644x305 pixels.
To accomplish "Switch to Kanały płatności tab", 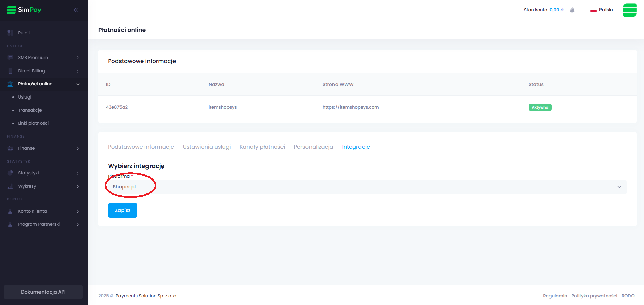I will click(x=262, y=147).
